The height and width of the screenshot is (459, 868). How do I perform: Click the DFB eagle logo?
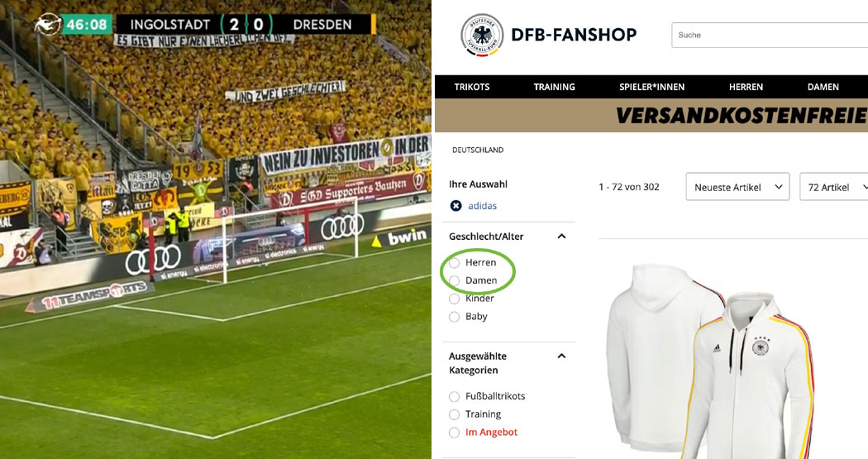click(482, 36)
